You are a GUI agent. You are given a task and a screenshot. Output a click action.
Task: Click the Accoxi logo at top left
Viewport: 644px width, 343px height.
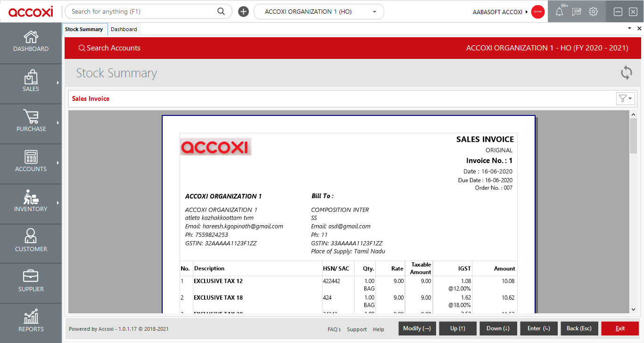click(x=31, y=12)
